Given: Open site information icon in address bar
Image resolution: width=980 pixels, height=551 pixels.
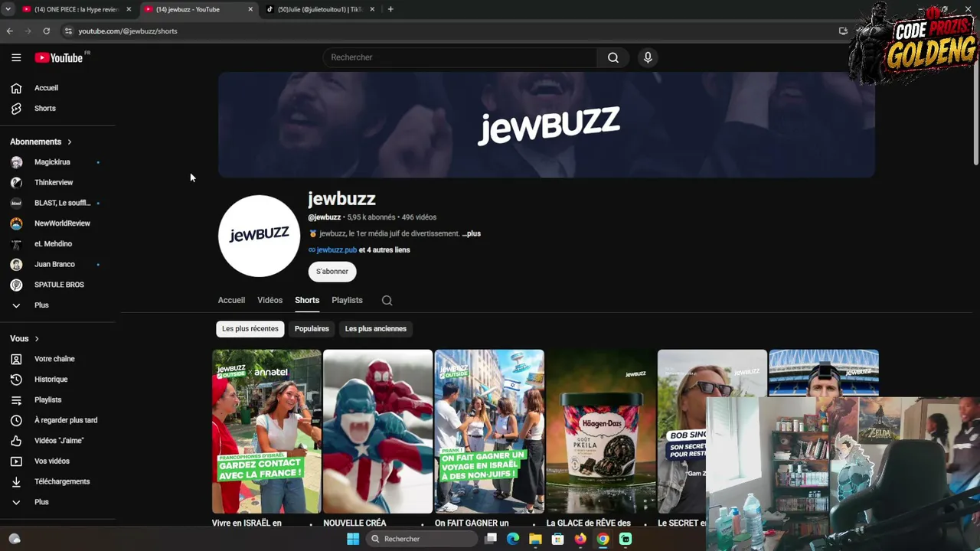Looking at the screenshot, I should 68,31.
